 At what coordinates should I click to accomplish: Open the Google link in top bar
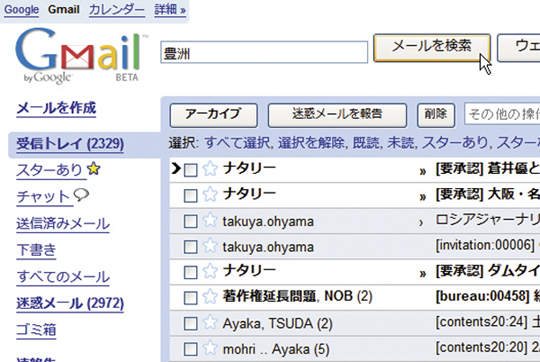(21, 10)
